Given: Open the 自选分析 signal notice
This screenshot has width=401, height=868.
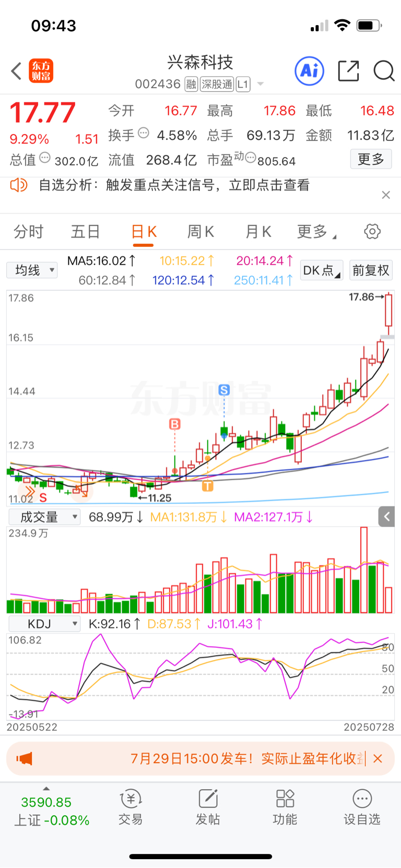Looking at the screenshot, I should point(174,185).
